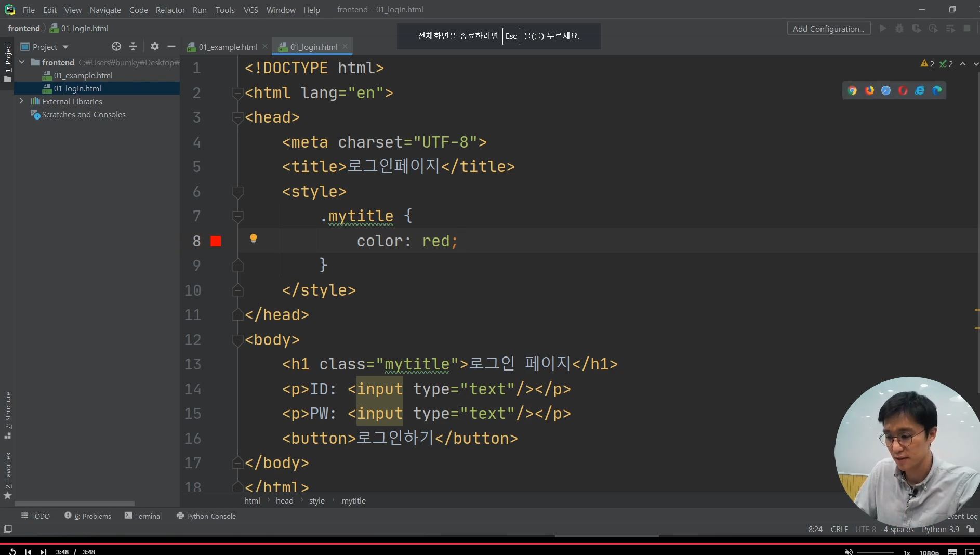Viewport: 980px width, 555px height.
Task: Open in Firefox browser icon
Action: (x=869, y=90)
